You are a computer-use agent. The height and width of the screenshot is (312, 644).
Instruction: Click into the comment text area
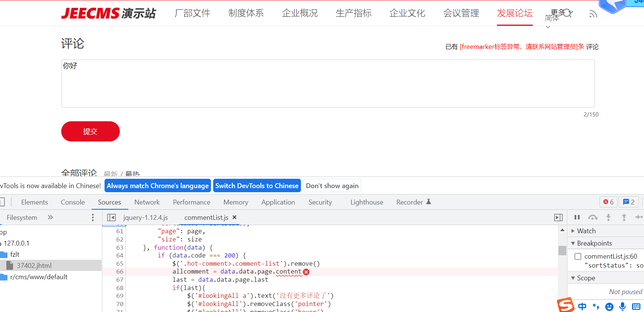pyautogui.click(x=328, y=84)
